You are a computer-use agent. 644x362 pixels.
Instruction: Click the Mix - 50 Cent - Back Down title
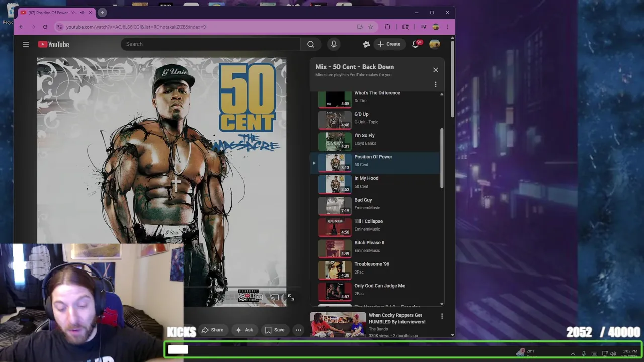point(355,67)
